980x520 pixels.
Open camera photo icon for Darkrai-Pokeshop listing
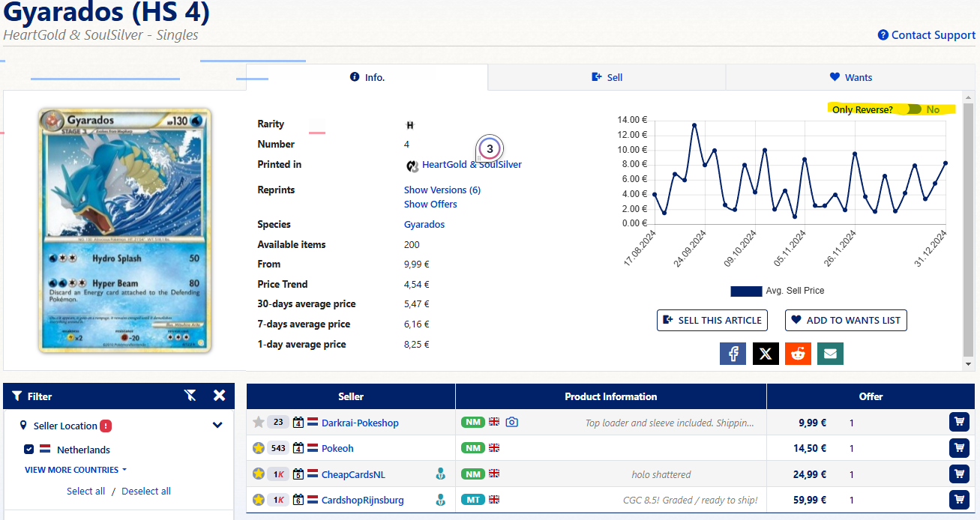point(511,423)
